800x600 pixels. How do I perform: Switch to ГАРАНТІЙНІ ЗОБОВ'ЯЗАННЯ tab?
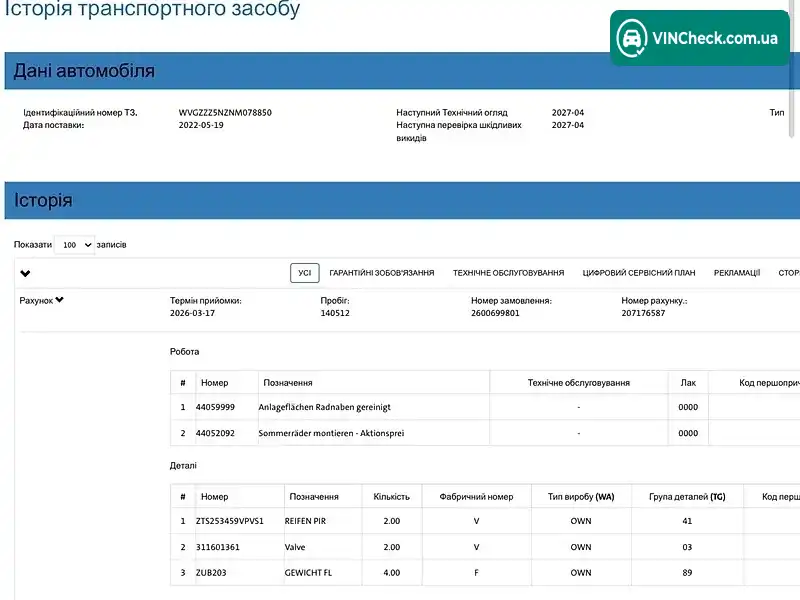click(382, 273)
